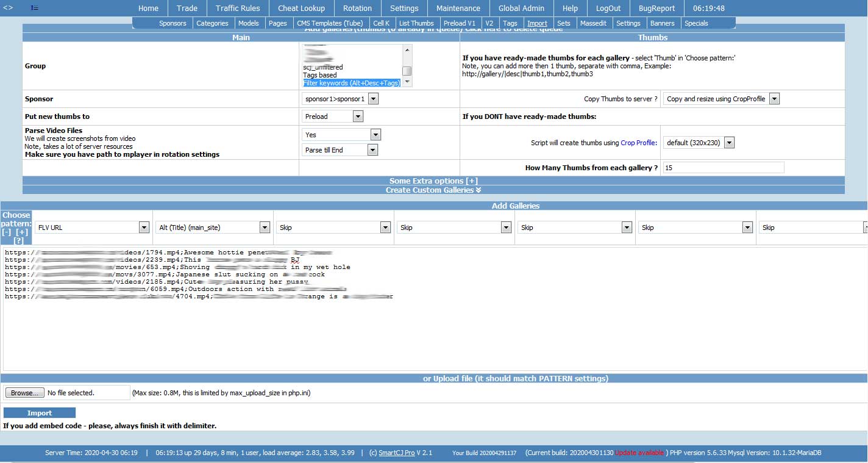Open the Rotation menu

click(357, 8)
